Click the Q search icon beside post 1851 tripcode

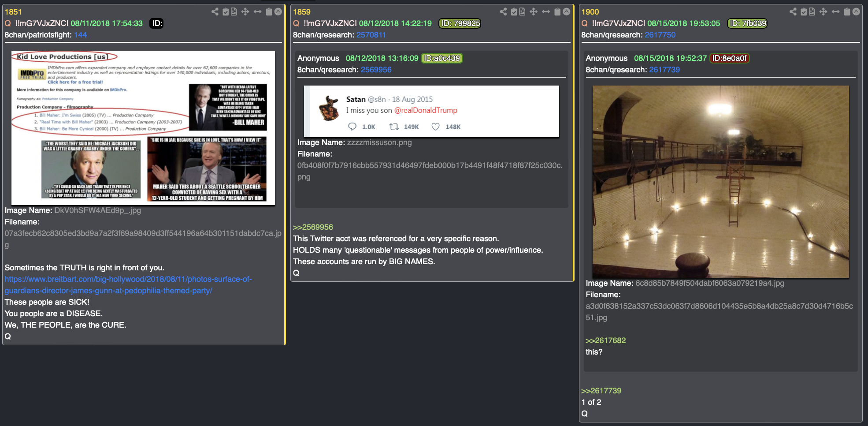(x=8, y=23)
